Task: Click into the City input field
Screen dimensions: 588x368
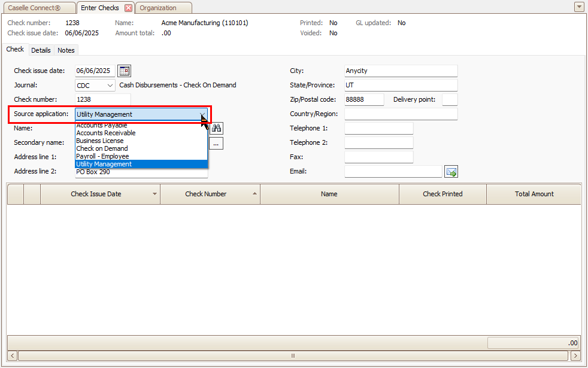Action: click(401, 71)
